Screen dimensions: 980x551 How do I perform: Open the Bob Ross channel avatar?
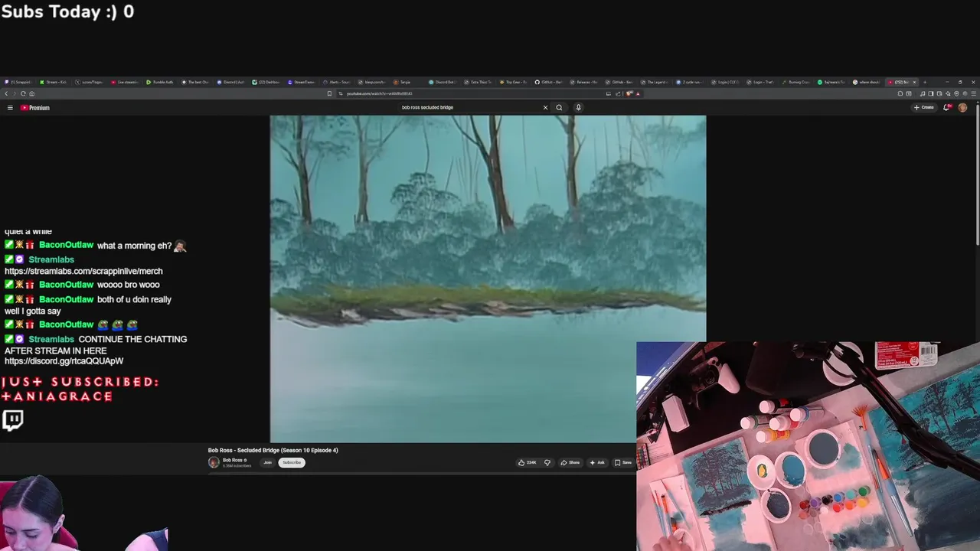point(214,462)
